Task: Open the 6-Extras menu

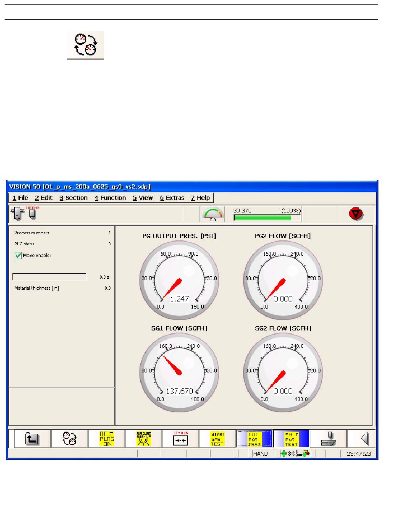Action: (x=172, y=198)
